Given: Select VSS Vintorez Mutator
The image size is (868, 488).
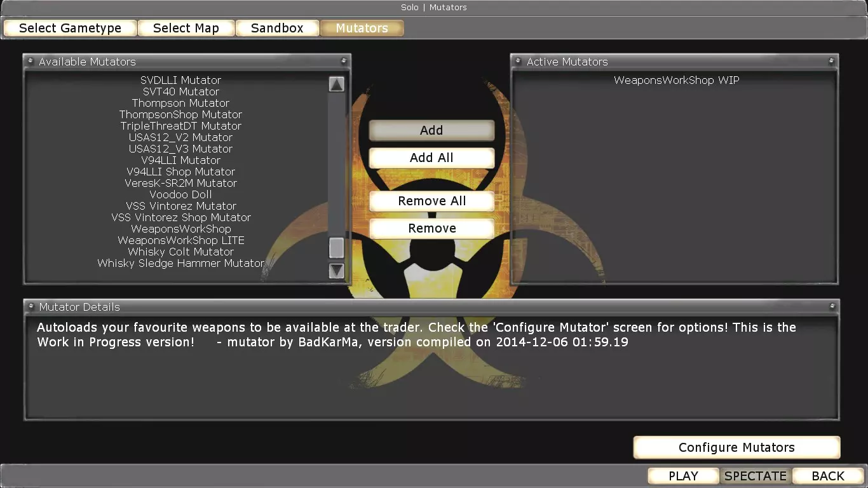Looking at the screenshot, I should pyautogui.click(x=181, y=206).
